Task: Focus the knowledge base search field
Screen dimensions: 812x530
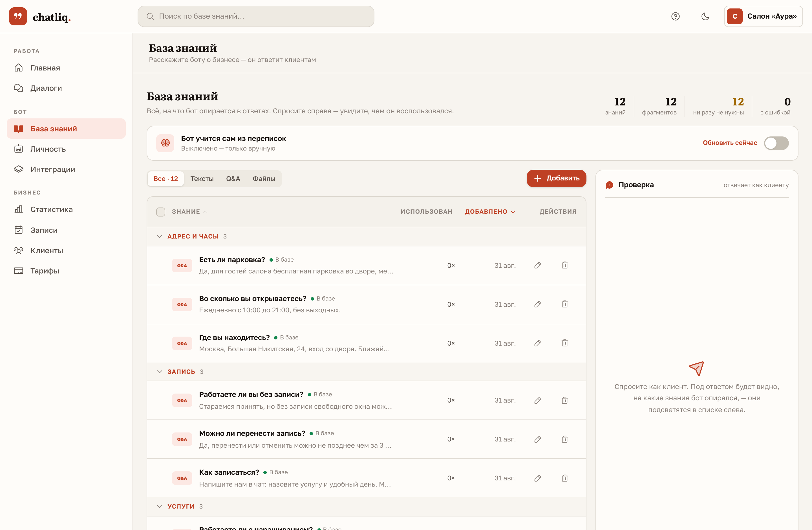Action: pyautogui.click(x=256, y=16)
